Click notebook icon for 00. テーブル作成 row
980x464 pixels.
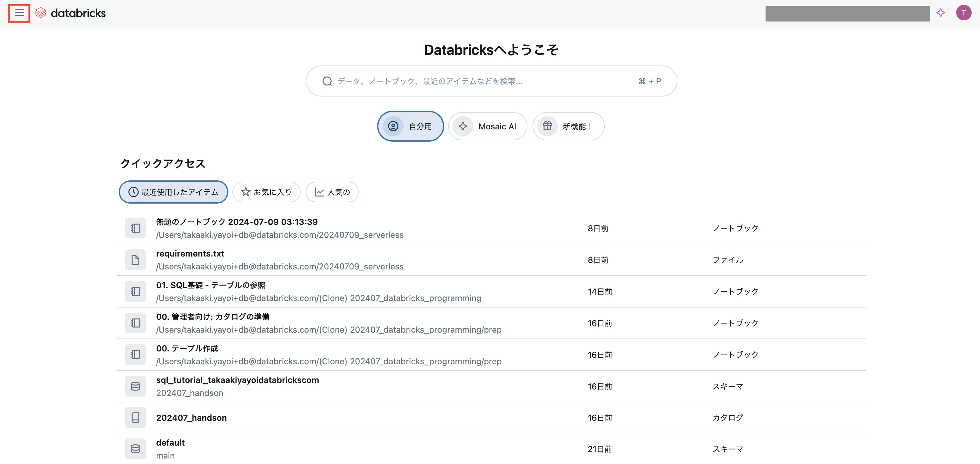coord(135,354)
